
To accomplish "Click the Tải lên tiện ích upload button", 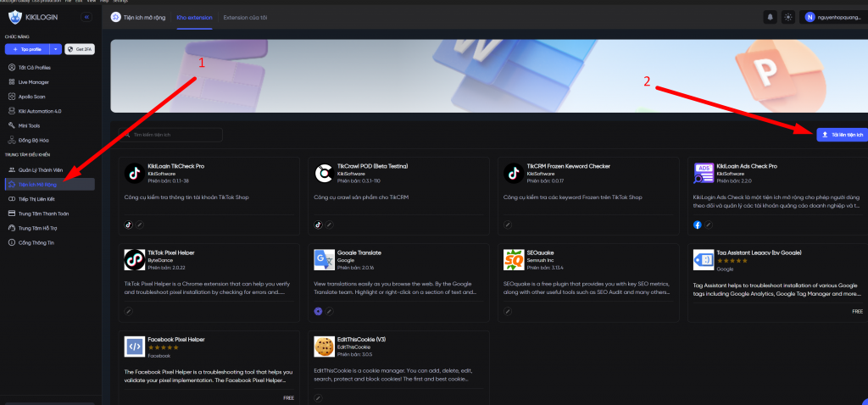I will tap(842, 135).
